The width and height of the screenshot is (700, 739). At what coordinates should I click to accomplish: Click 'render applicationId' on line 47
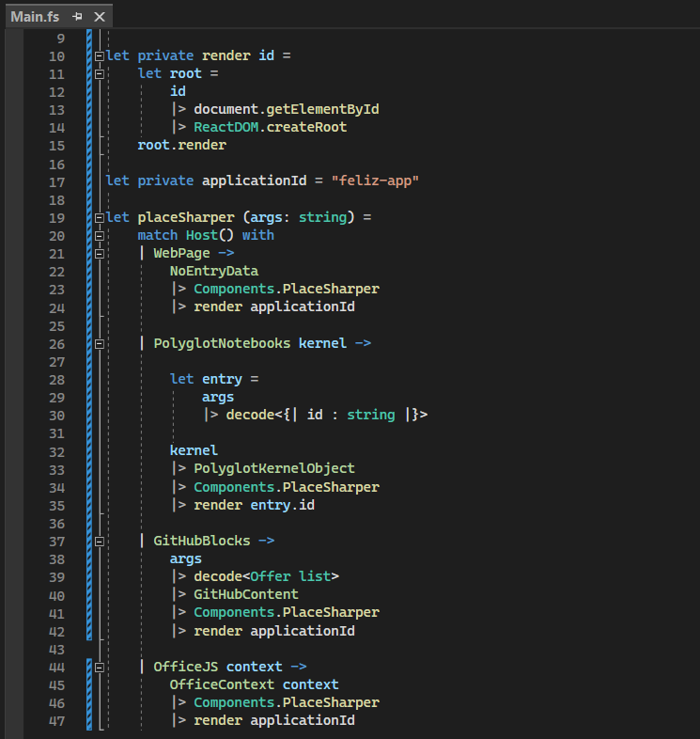(x=274, y=720)
